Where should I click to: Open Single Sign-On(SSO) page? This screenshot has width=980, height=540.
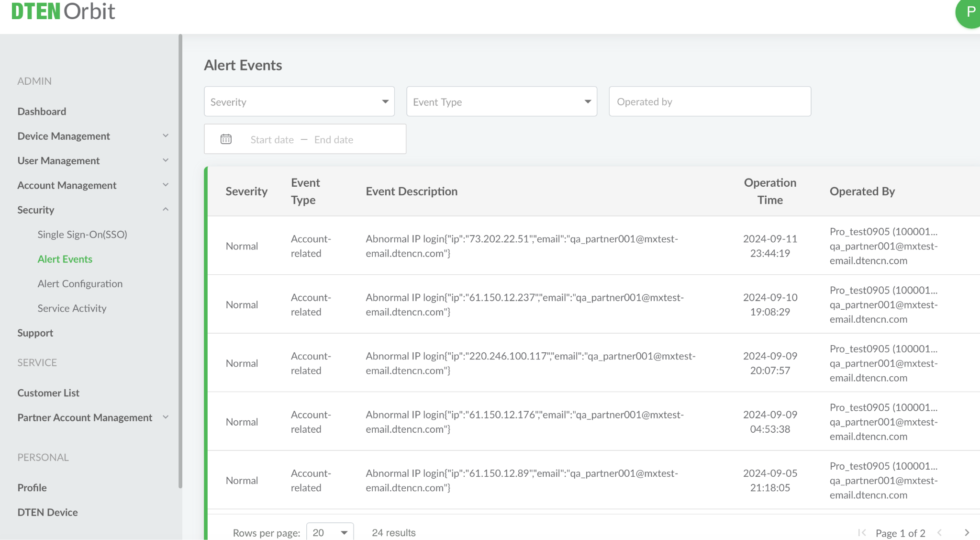[x=82, y=235]
